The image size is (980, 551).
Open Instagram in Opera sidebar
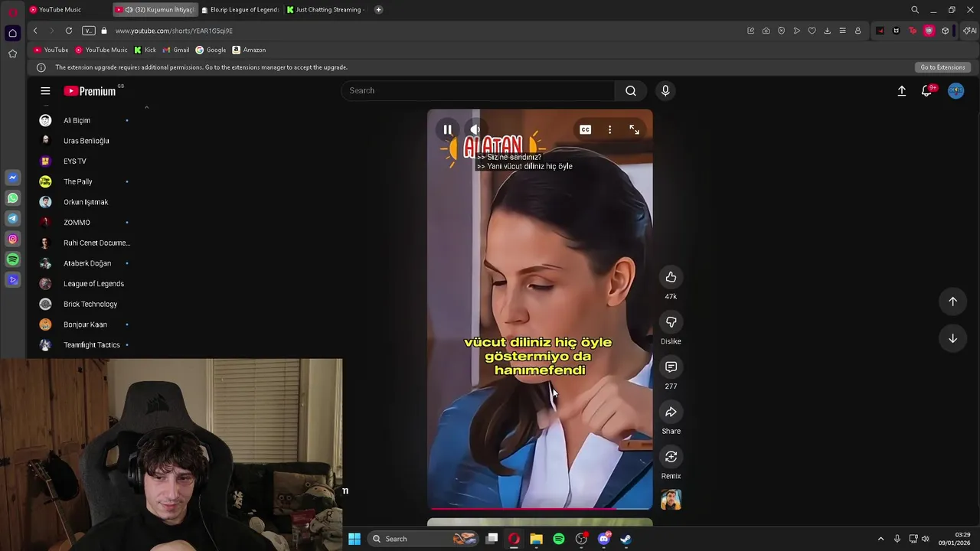12,239
